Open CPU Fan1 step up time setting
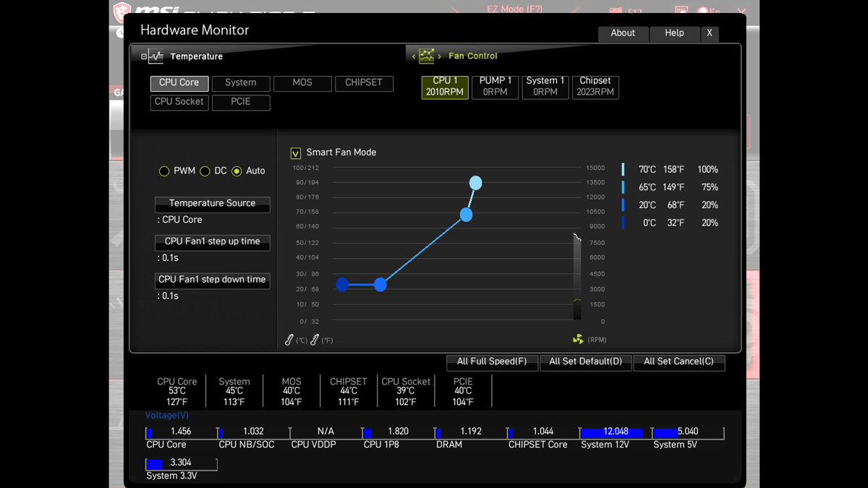The width and height of the screenshot is (868, 488). coord(213,243)
